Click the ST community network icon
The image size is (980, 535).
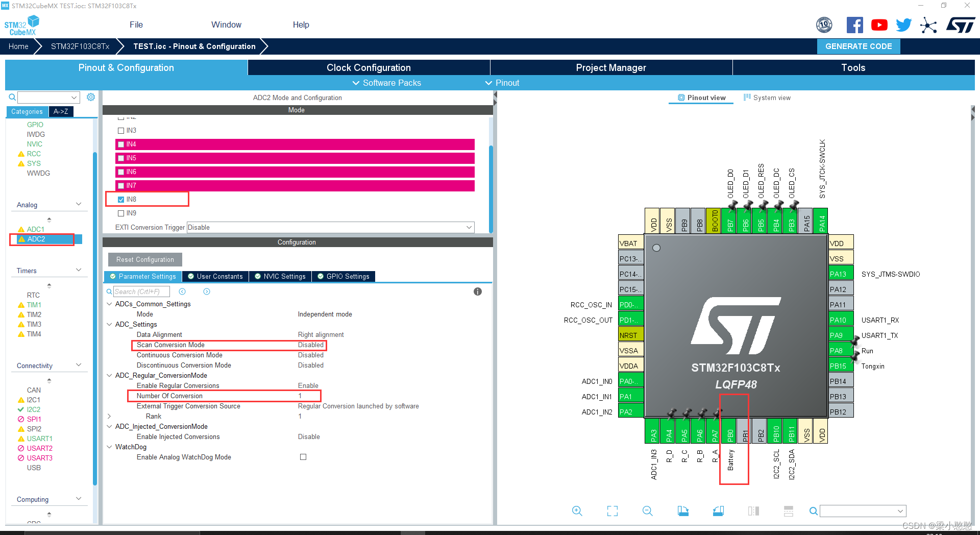point(928,25)
